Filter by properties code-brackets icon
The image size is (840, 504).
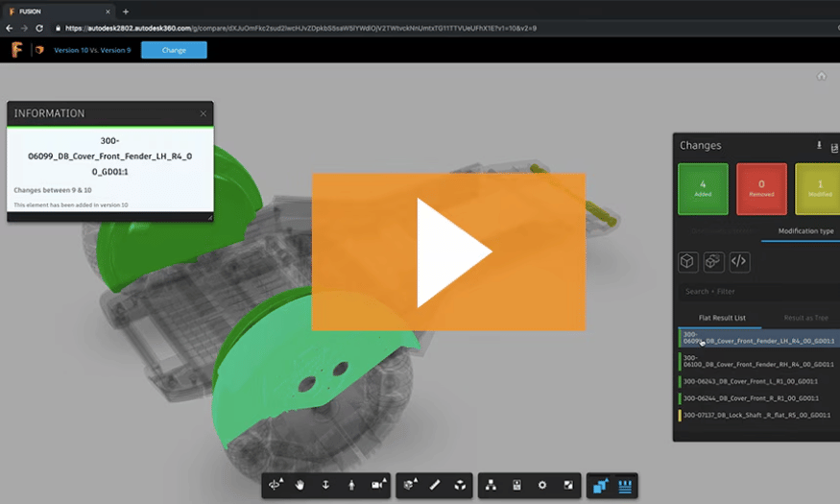point(739,261)
